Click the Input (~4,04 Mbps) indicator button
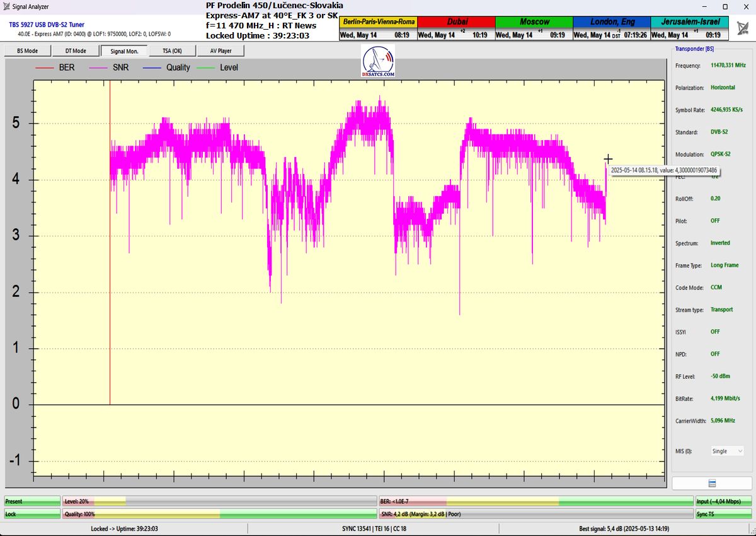The height and width of the screenshot is (536, 756). 723,501
